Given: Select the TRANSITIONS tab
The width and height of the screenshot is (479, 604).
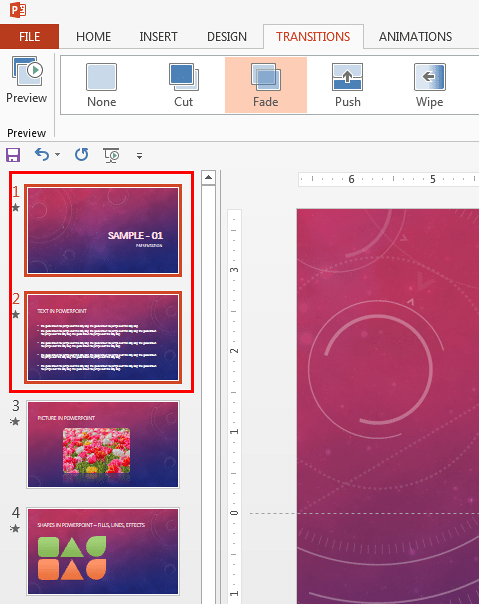Looking at the screenshot, I should [313, 37].
